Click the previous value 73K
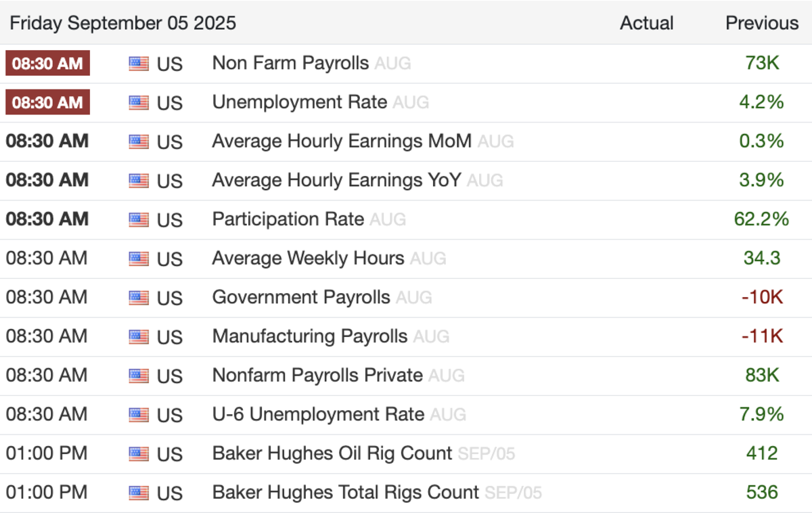Image resolution: width=812 pixels, height=513 pixels. click(x=762, y=64)
